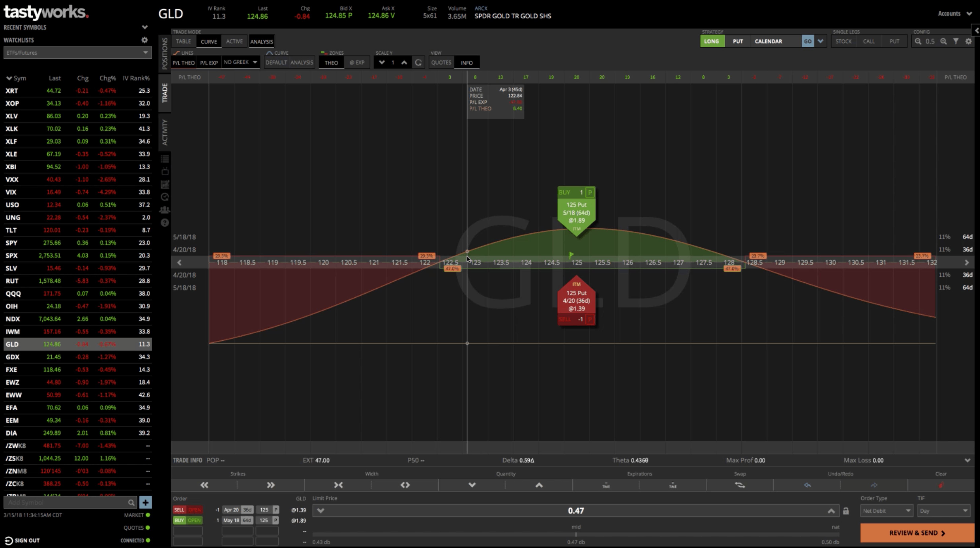Select the CALENDAR strategy button
This screenshot has height=548, width=980.
tap(768, 42)
